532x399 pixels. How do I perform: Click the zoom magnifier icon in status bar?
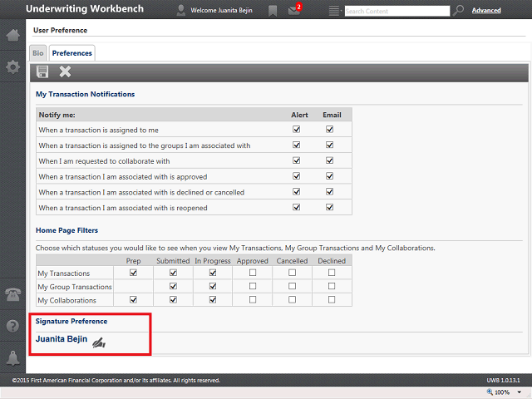[490, 392]
